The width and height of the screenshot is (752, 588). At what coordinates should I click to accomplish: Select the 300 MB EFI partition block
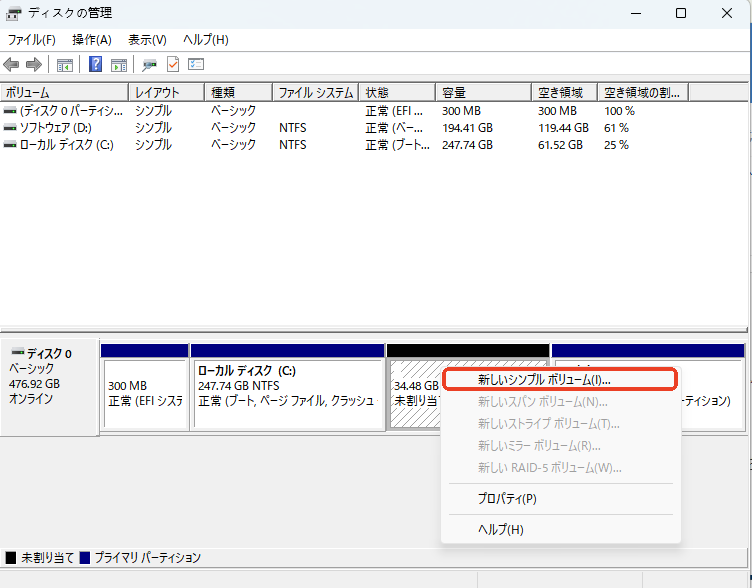[x=145, y=394]
